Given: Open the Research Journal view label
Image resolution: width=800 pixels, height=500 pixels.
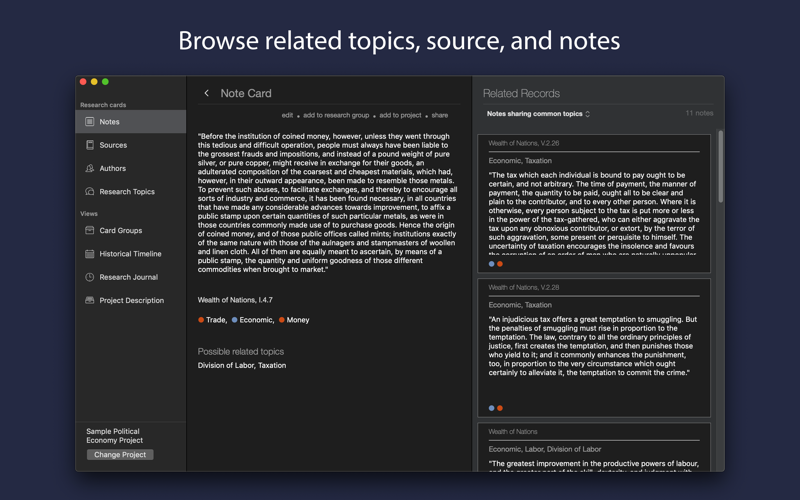Looking at the screenshot, I should point(129,277).
